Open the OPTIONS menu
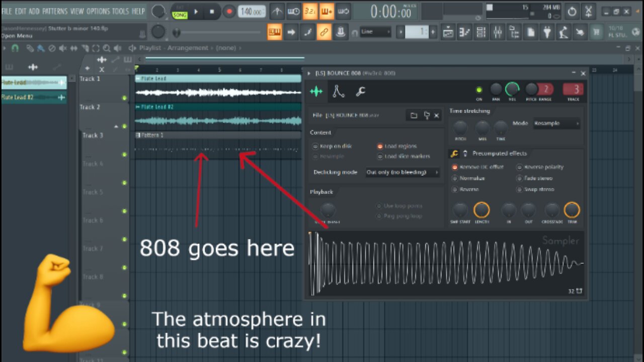This screenshot has width=644, height=362. click(x=98, y=11)
